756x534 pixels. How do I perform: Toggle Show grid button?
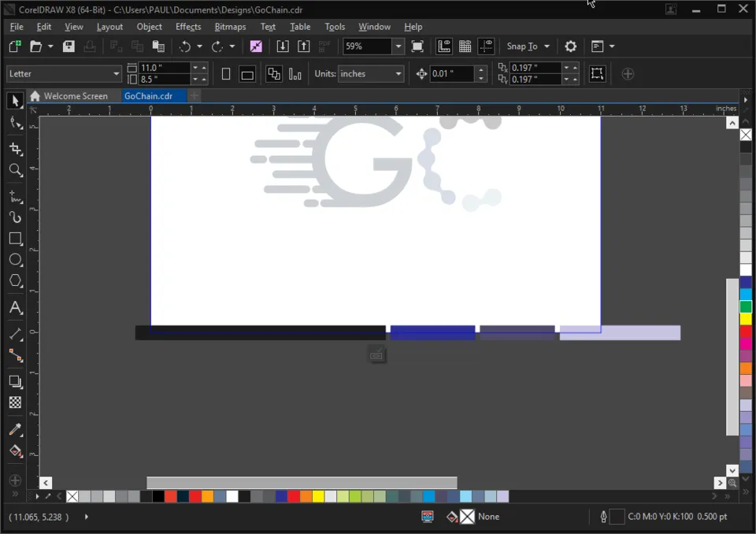465,46
